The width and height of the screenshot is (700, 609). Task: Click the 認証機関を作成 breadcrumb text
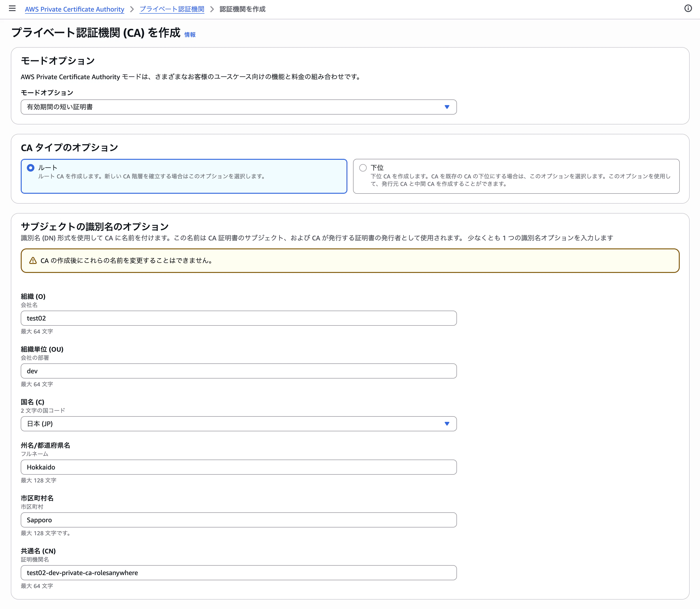[x=243, y=9]
